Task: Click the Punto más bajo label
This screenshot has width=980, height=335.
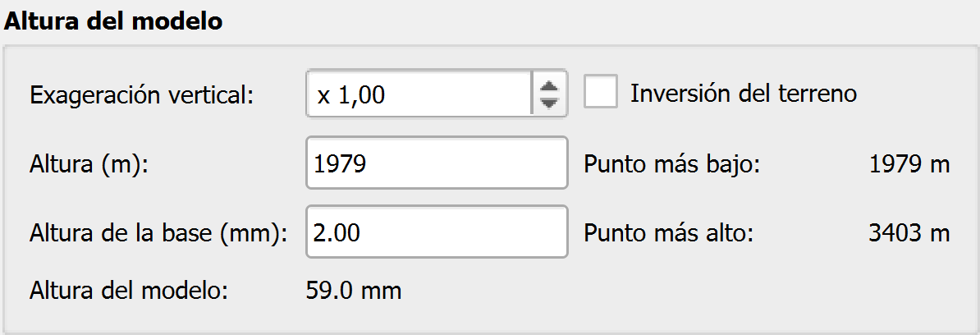Action: pyautogui.click(x=672, y=164)
